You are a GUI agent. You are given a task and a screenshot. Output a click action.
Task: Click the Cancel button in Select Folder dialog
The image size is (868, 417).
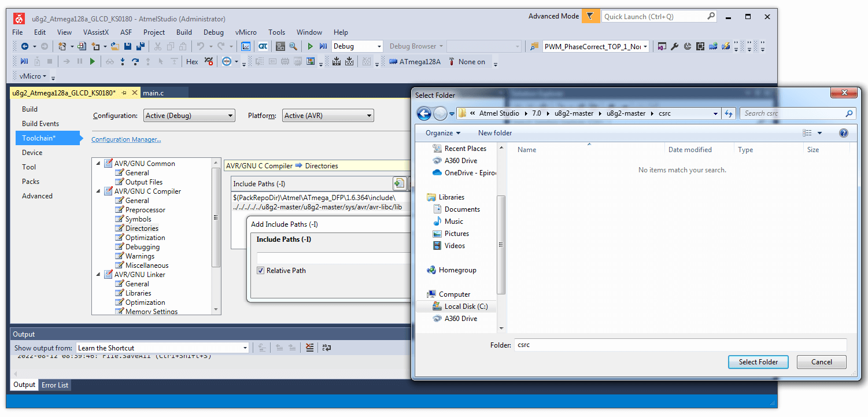click(822, 362)
